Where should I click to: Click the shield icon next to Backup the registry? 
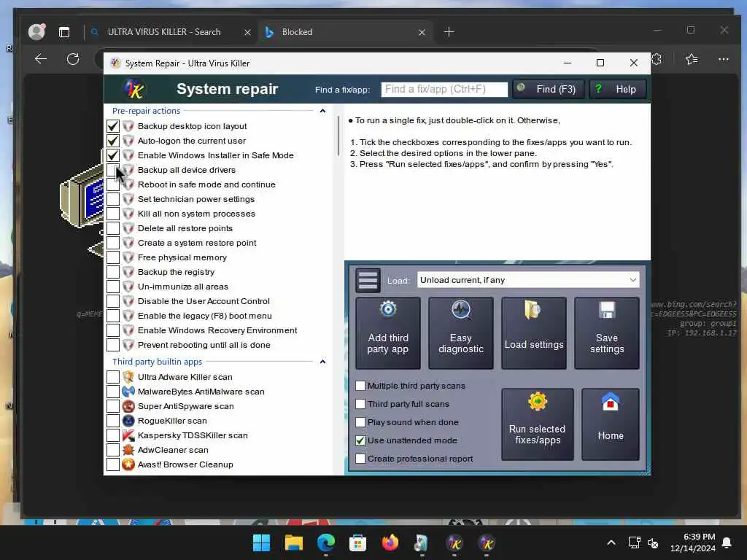(128, 272)
